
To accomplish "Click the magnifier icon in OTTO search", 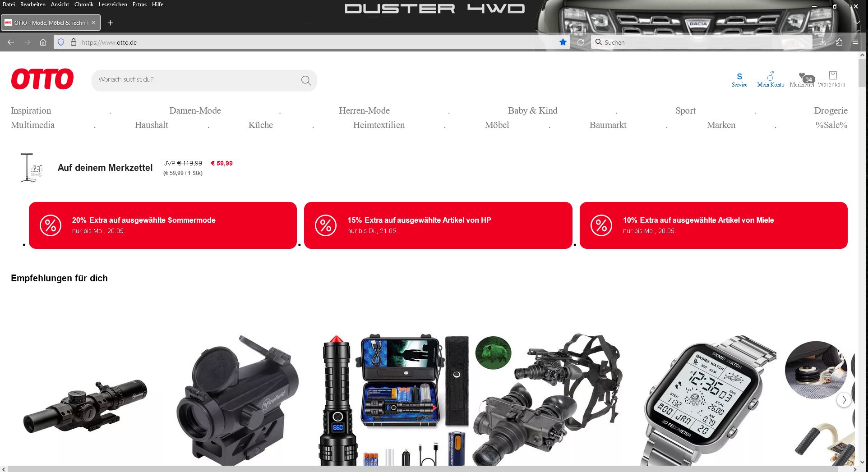I will [x=306, y=80].
